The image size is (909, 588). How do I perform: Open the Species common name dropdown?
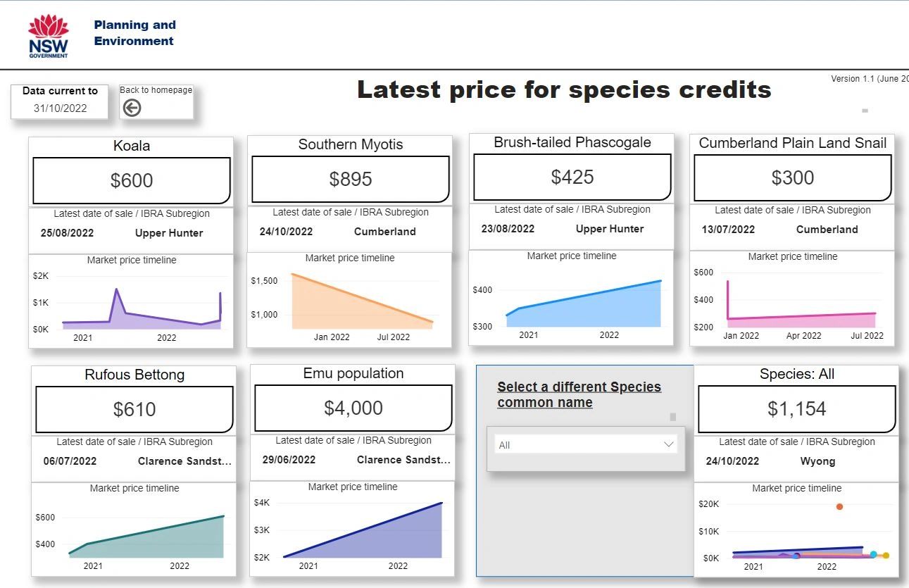point(584,444)
